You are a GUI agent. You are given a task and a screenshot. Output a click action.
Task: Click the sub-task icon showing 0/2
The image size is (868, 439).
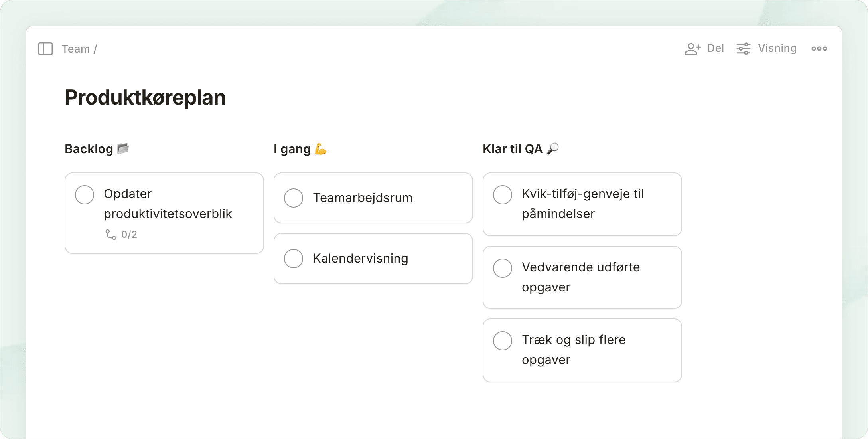(x=111, y=235)
